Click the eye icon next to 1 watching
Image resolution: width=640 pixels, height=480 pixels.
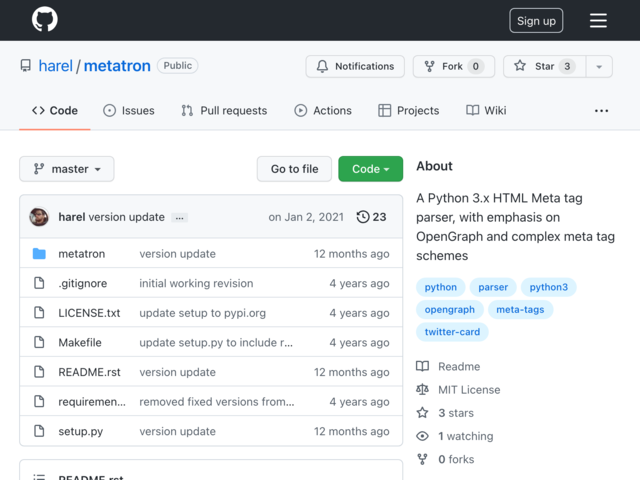point(422,436)
